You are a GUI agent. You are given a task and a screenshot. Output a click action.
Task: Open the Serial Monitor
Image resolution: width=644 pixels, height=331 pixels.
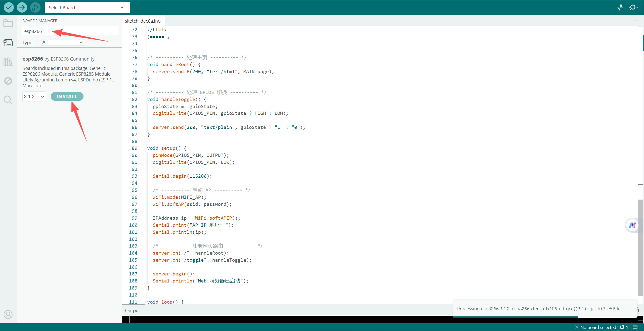[633, 7]
